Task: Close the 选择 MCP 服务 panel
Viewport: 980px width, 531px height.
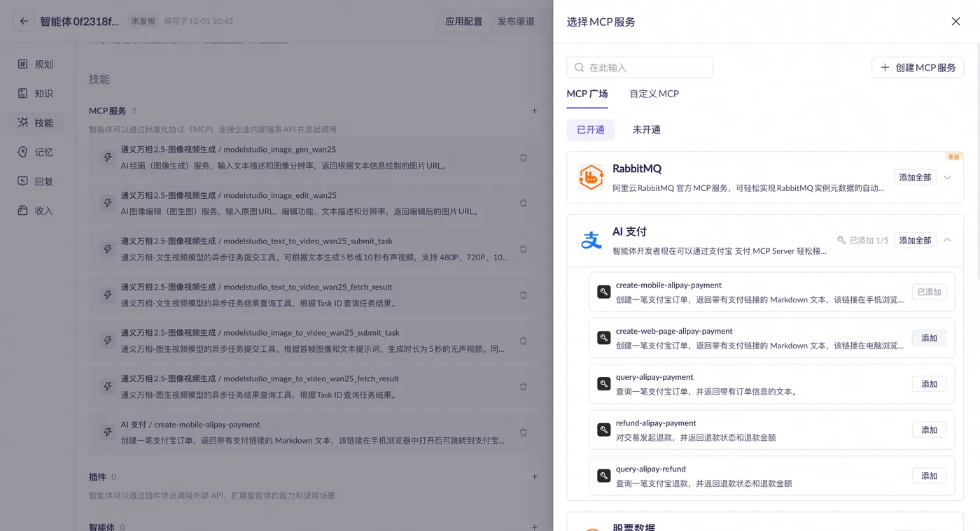Action: coord(955,22)
